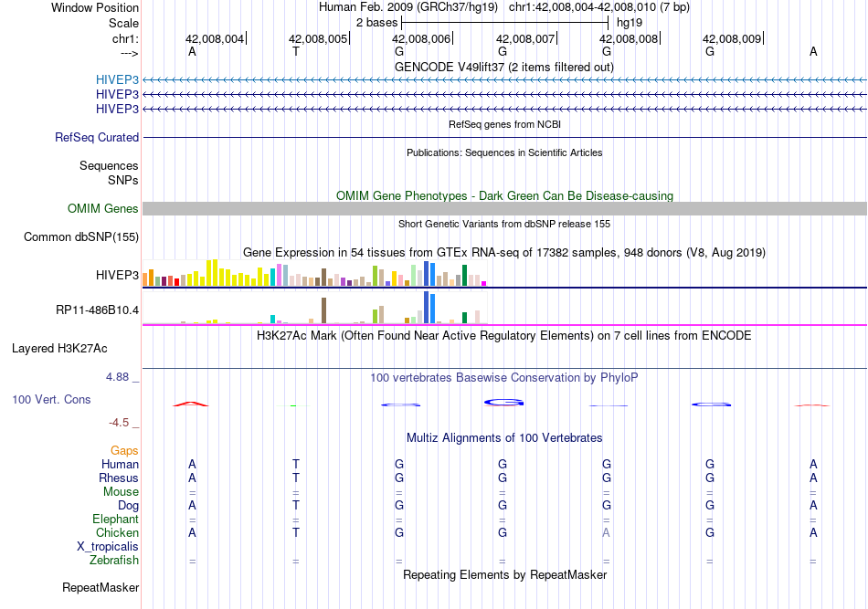Screen dimensions: 868x609
Task: Click the chr1:42,008,004-42,008,010 (7 bp) position text
Action: pyautogui.click(x=599, y=7)
